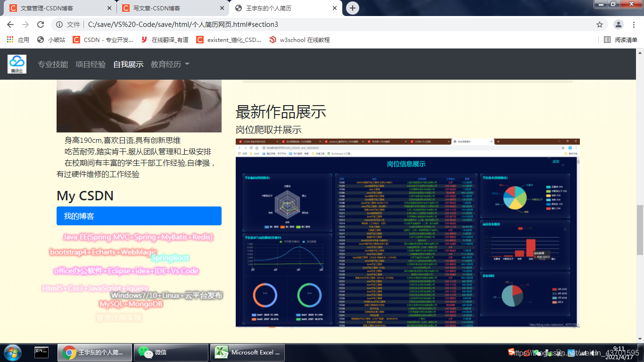Click the Windows7/10+Linux+云平台发布 tag
This screenshot has width=644, height=362.
tap(166, 296)
